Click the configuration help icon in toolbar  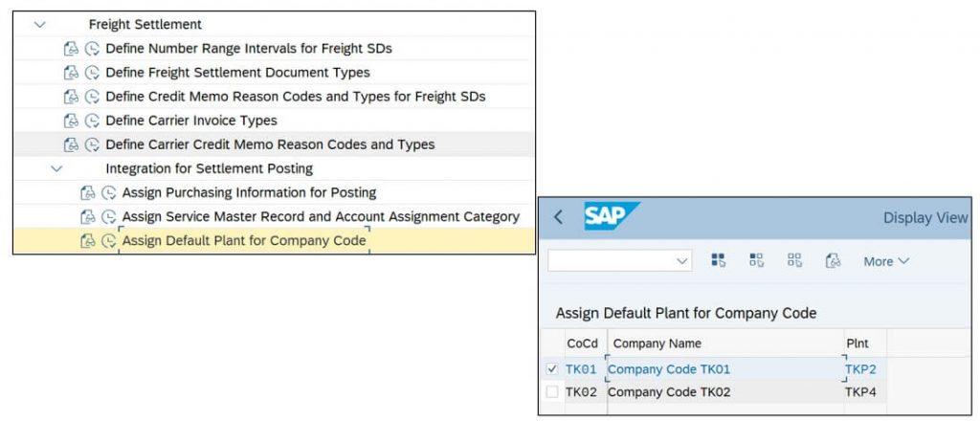tap(834, 260)
